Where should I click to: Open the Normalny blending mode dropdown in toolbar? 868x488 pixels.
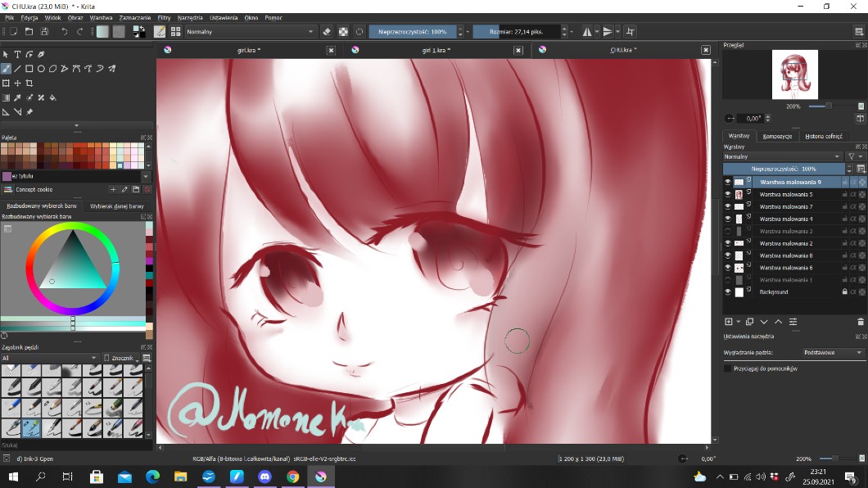(x=250, y=32)
